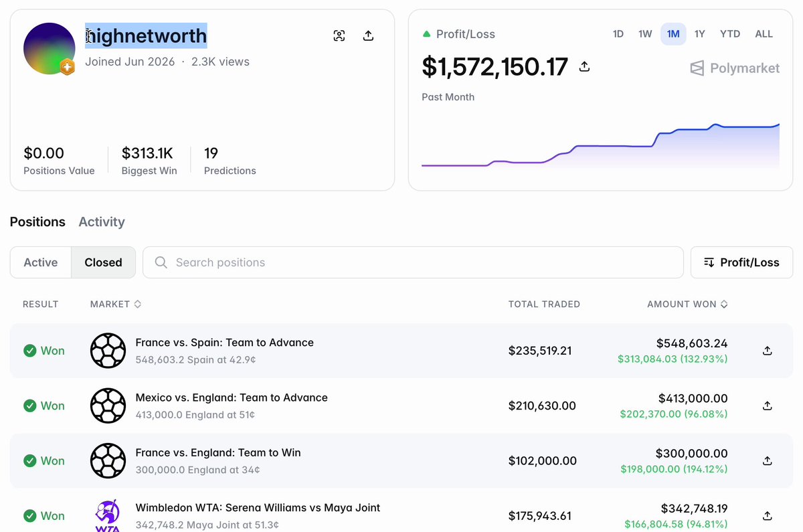Sort by the MARKET column

point(116,304)
